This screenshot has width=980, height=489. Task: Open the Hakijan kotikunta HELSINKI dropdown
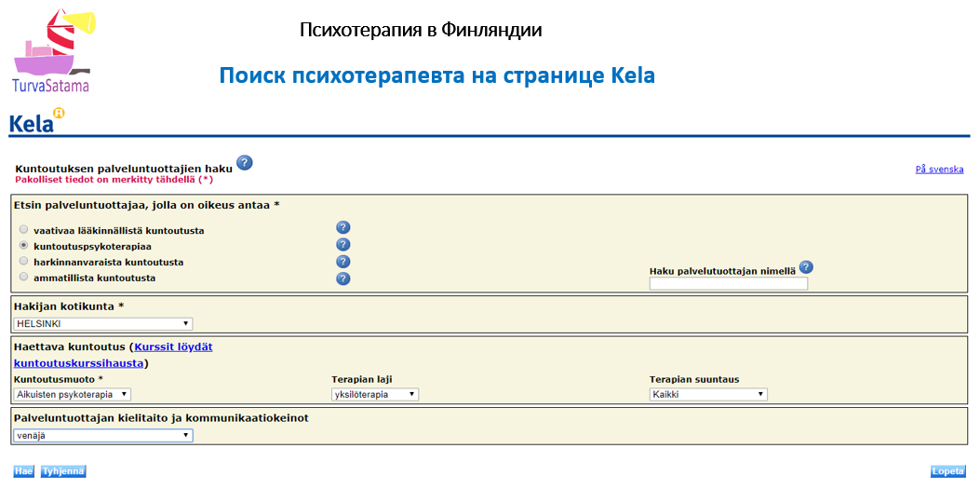point(103,323)
